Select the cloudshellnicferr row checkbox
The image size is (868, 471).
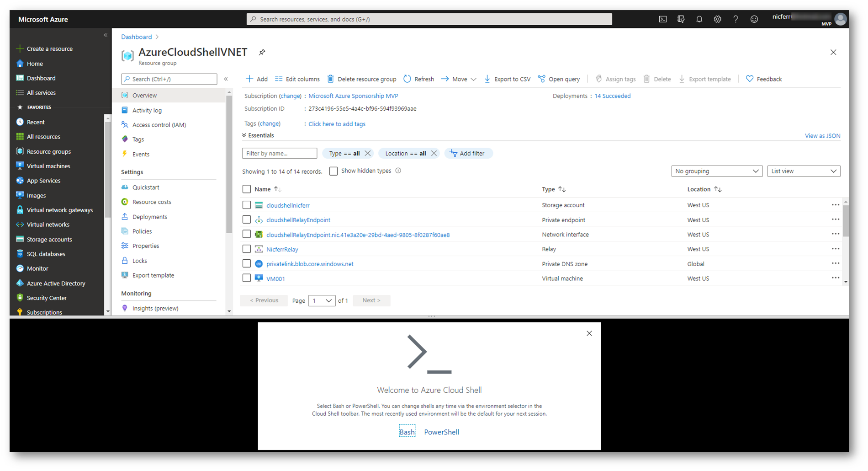pos(247,205)
